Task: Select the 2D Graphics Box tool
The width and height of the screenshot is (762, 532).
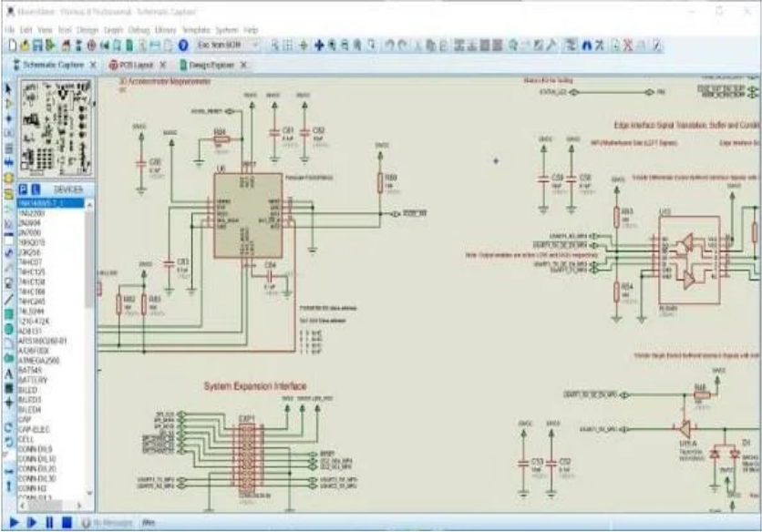Action: (8, 314)
